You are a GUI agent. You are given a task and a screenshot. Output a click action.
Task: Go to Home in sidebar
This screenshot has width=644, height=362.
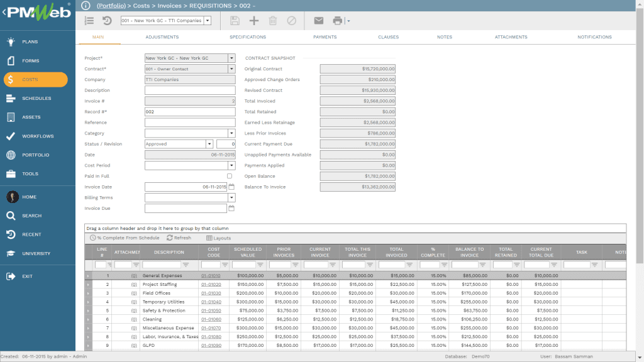[29, 197]
